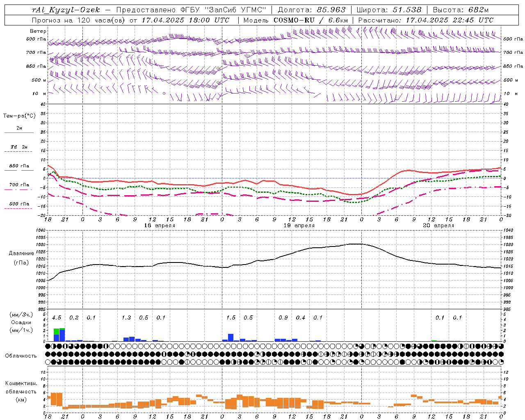Click the forecast start 17.04.2025 18:00 UTC

pos(185,20)
